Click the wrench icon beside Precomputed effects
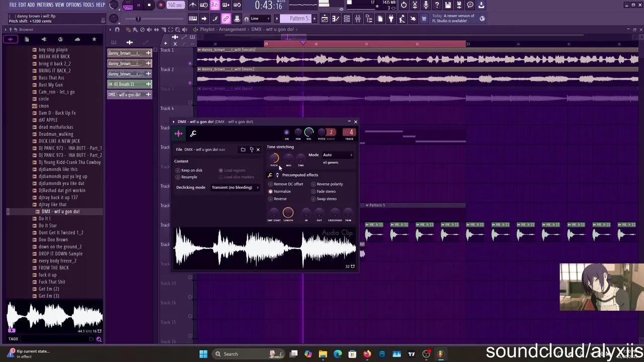This screenshot has width=644, height=362. pyautogui.click(x=270, y=175)
